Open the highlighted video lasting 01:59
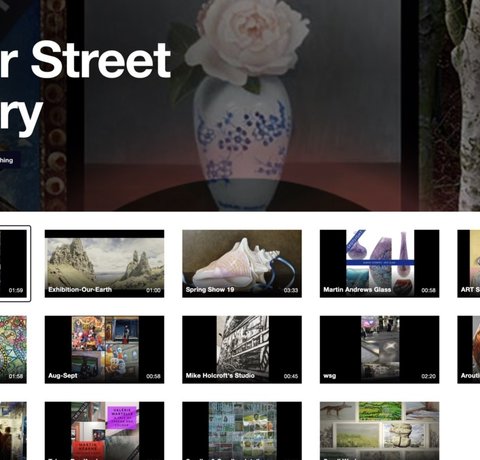Image resolution: width=480 pixels, height=460 pixels. [x=13, y=263]
